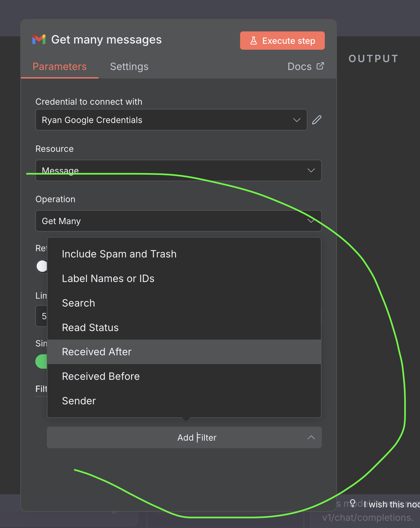Image resolution: width=420 pixels, height=528 pixels.
Task: Pick the Label Names or IDs filter
Action: 108,278
